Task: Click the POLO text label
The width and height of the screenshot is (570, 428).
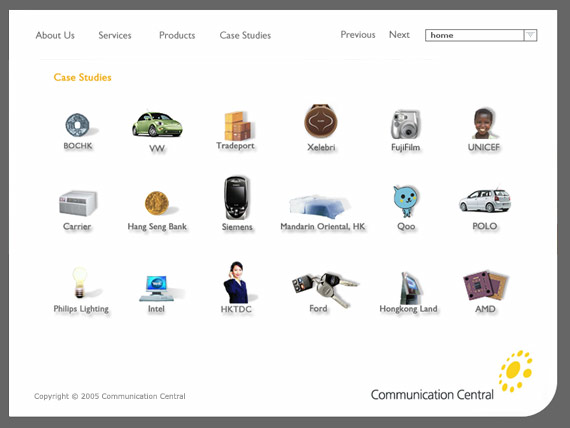Action: pos(485,226)
